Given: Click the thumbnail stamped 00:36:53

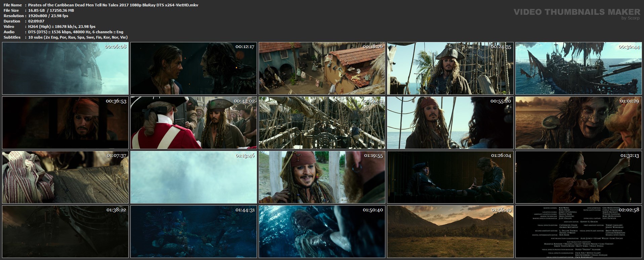Looking at the screenshot, I should click(x=66, y=123).
